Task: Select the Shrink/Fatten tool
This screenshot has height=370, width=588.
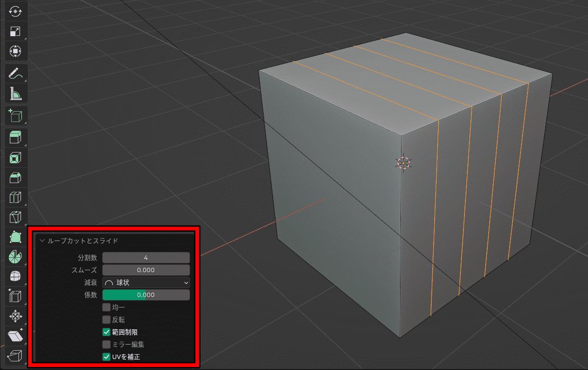Action: point(15,316)
